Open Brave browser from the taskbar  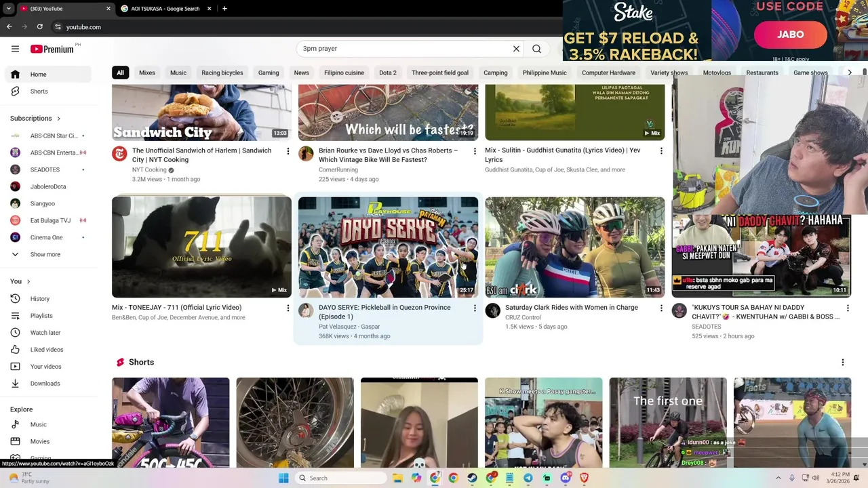coord(584,478)
